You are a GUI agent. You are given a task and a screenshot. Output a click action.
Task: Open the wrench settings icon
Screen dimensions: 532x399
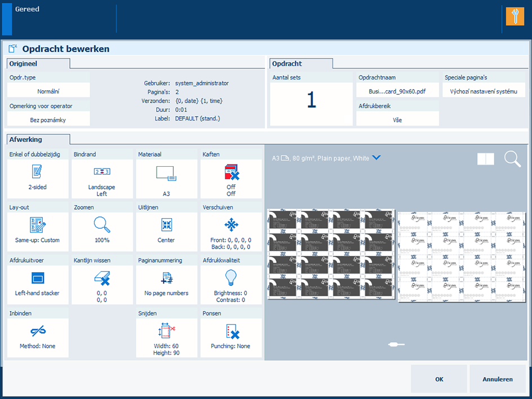tap(515, 16)
